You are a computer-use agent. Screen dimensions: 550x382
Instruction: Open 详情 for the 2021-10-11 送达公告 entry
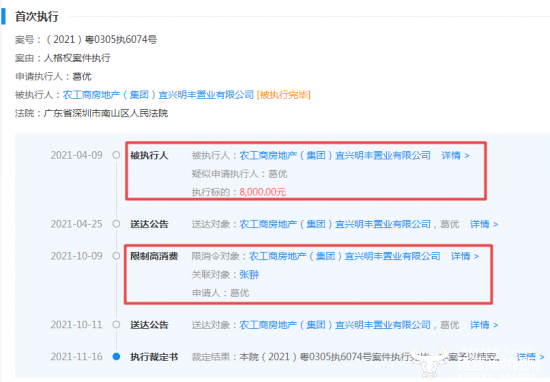[484, 325]
